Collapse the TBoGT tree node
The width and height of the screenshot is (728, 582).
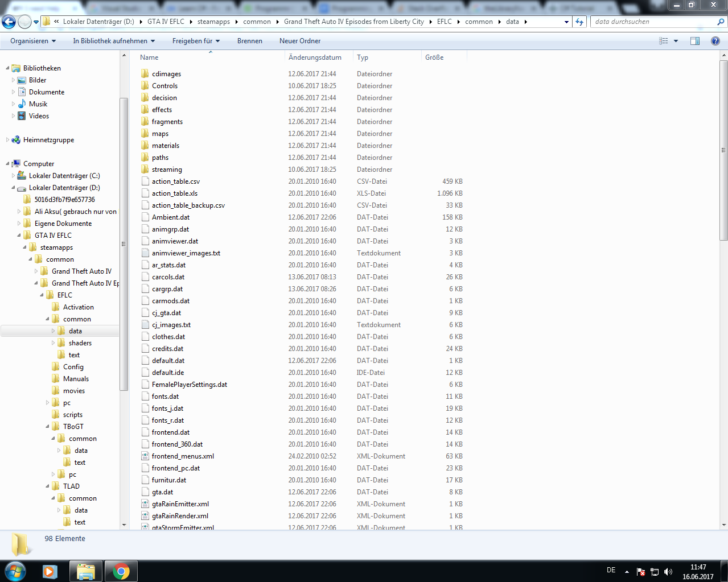point(47,426)
